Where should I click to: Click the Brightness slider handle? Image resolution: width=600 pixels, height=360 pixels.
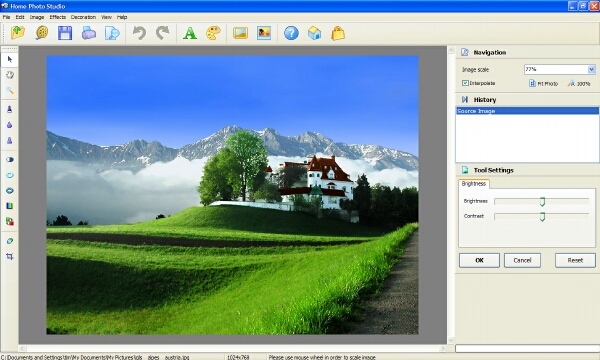pyautogui.click(x=542, y=202)
